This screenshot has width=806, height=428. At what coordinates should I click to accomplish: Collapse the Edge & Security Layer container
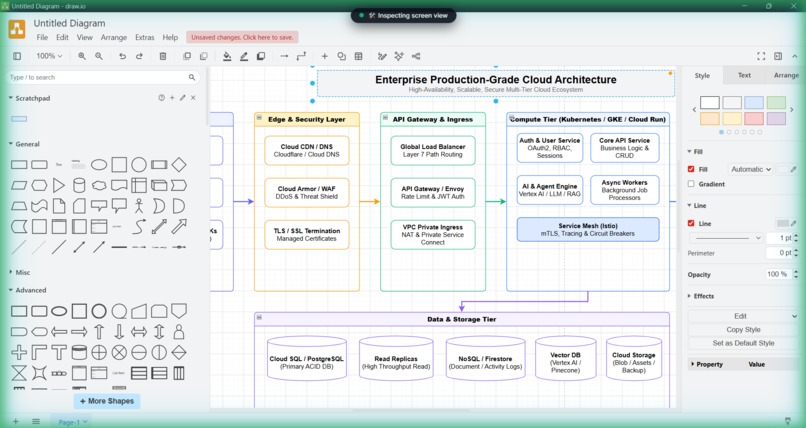point(259,118)
